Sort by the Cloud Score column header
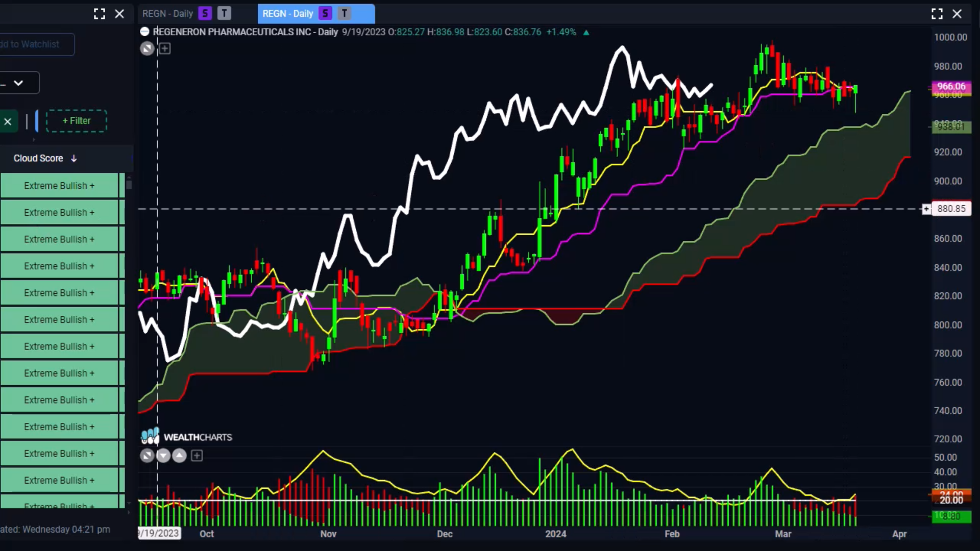980x551 pixels. (38, 158)
